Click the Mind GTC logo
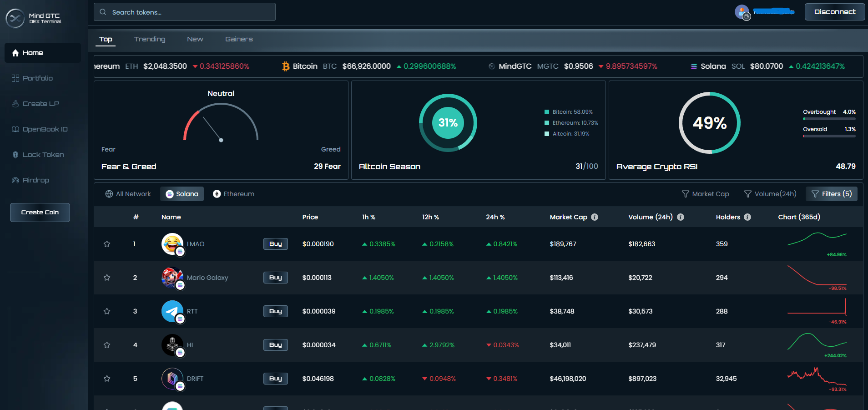Image resolution: width=868 pixels, height=410 pixels. click(15, 17)
